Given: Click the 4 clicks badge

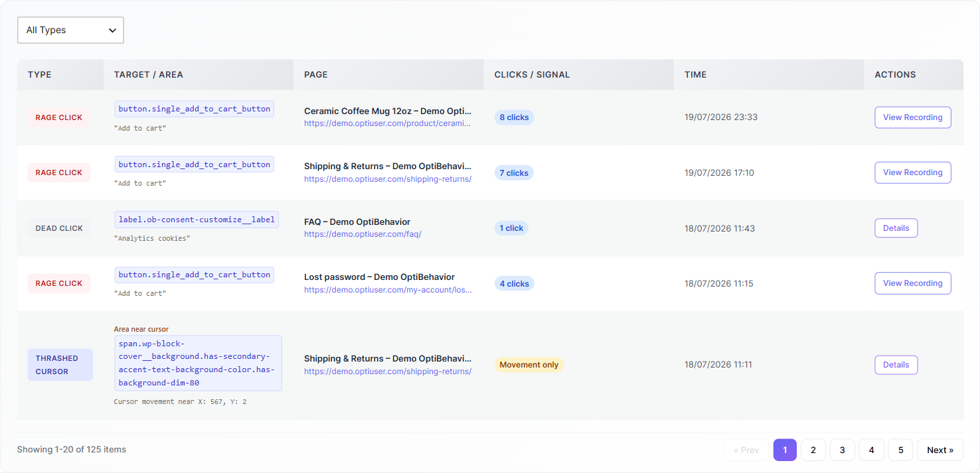Looking at the screenshot, I should pos(514,284).
